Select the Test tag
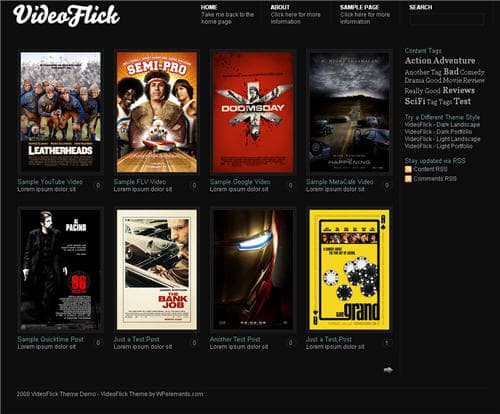 pyautogui.click(x=462, y=101)
